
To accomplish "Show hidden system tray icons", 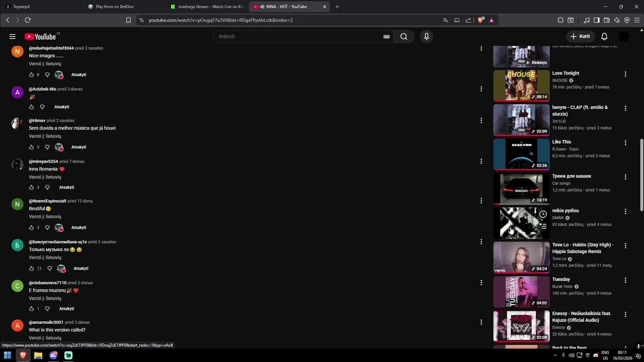I will pos(555,355).
